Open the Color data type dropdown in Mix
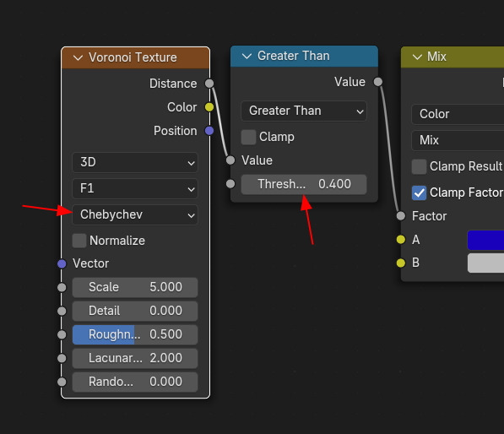The image size is (504, 434). 458,114
